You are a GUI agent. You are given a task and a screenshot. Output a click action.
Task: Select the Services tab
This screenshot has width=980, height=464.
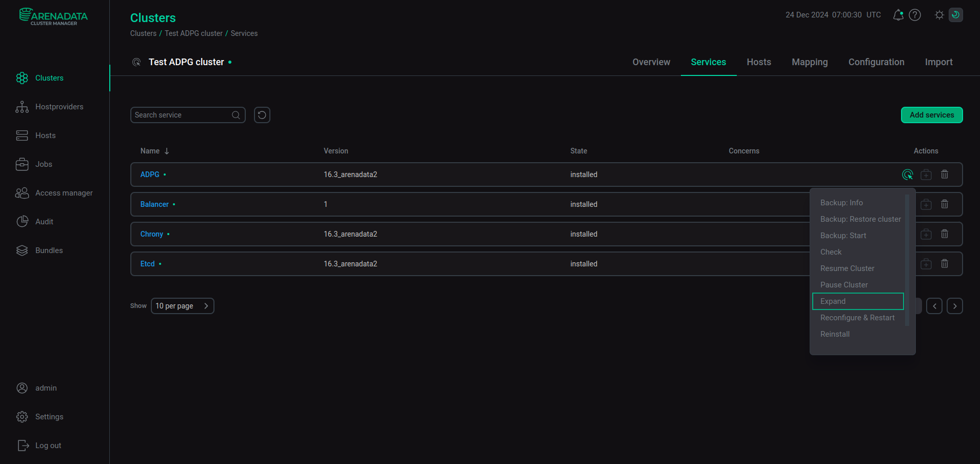pyautogui.click(x=709, y=62)
